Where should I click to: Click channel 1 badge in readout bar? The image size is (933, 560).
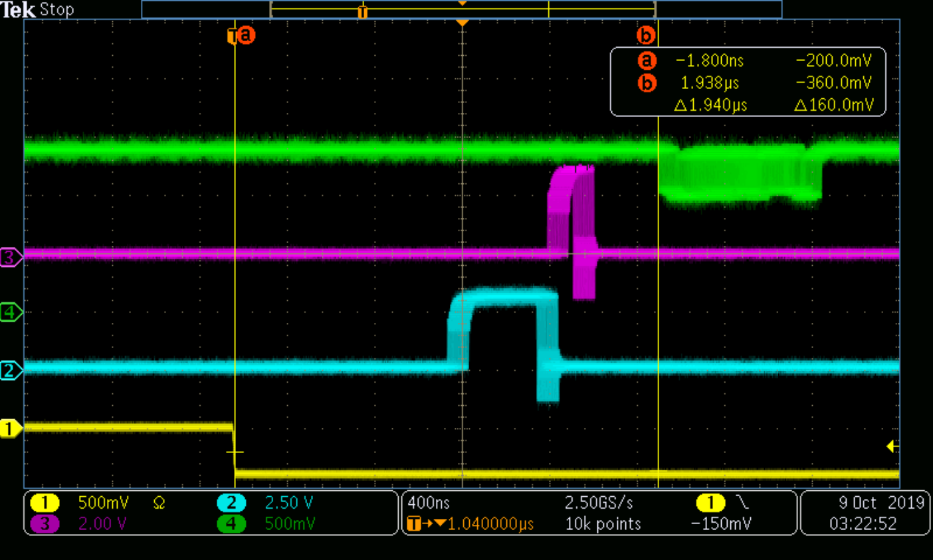click(45, 503)
